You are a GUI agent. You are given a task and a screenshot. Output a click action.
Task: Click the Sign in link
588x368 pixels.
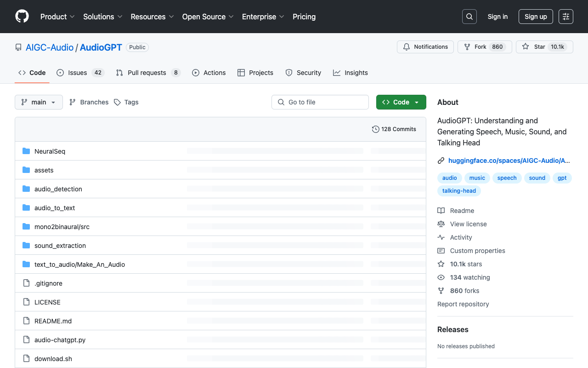[498, 17]
